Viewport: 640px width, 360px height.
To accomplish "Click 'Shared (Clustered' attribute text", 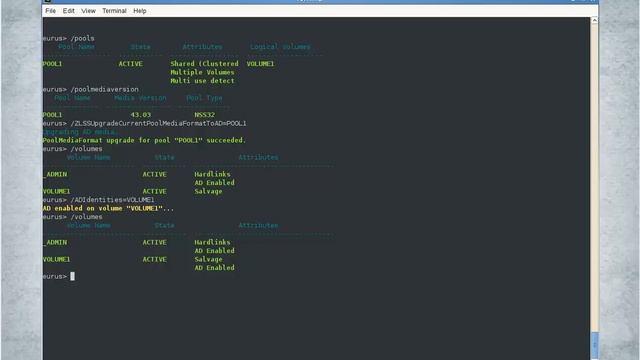I will tap(204, 64).
